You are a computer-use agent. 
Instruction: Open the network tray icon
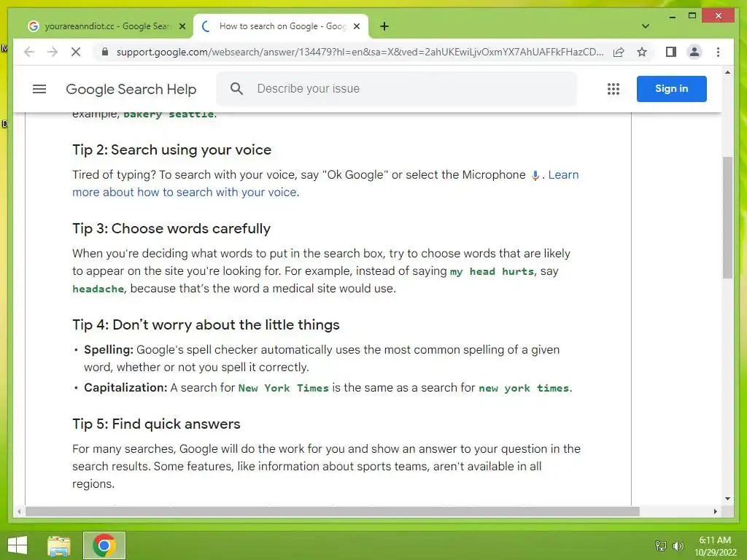tap(661, 545)
